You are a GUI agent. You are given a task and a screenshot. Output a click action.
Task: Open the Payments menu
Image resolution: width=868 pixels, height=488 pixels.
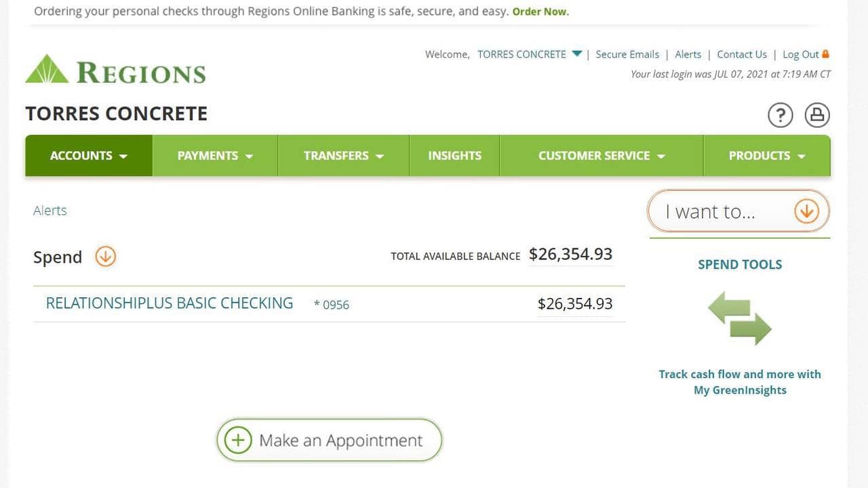coord(215,155)
